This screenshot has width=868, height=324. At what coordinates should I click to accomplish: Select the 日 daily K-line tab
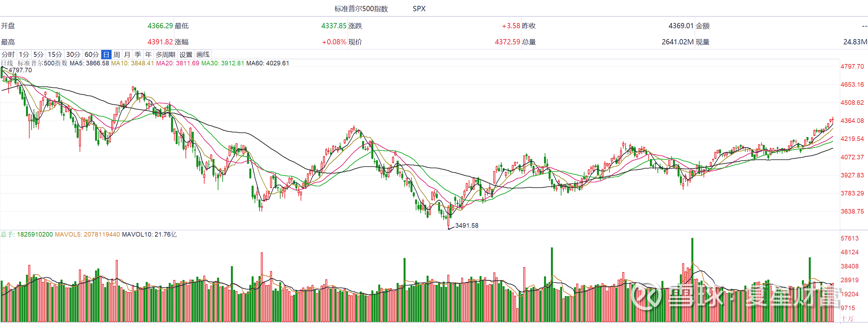coord(106,55)
